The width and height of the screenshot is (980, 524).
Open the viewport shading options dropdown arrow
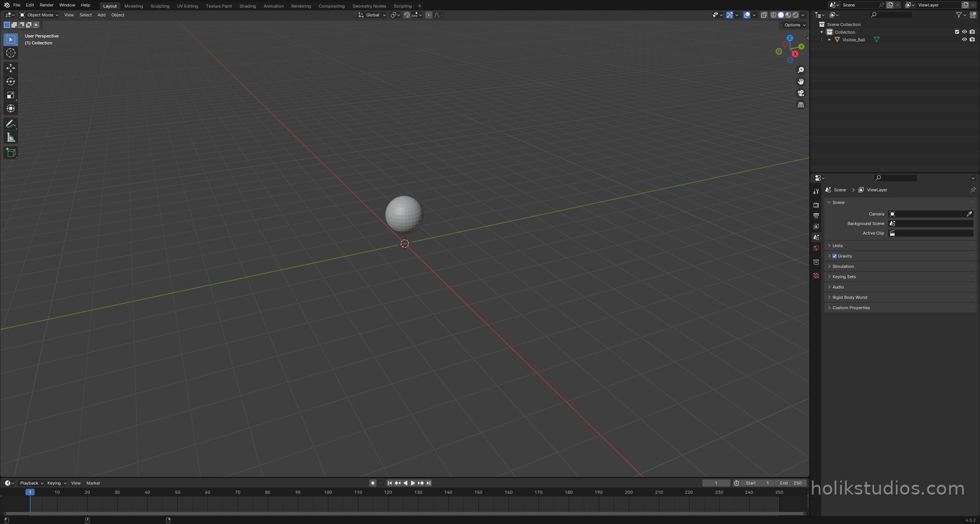[803, 15]
